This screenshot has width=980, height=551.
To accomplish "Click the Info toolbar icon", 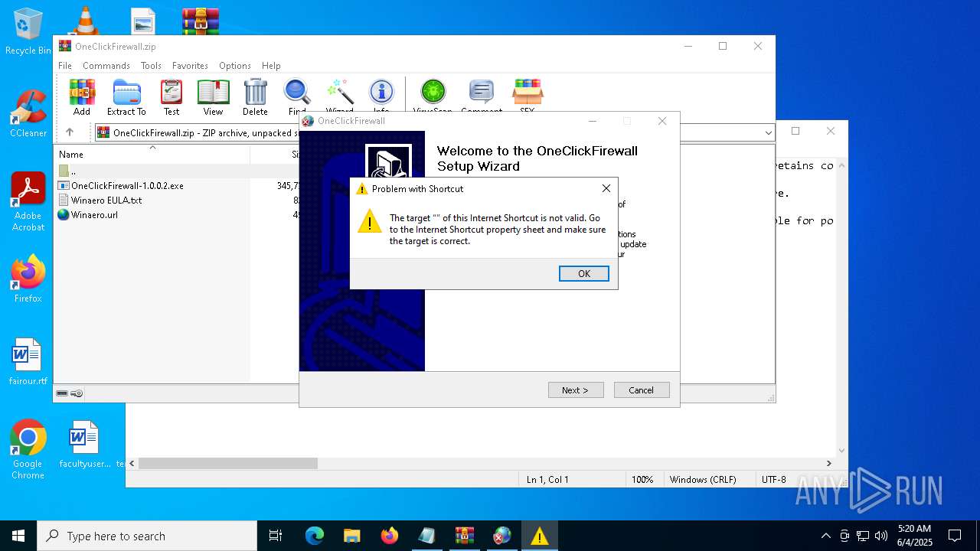I will point(381,97).
